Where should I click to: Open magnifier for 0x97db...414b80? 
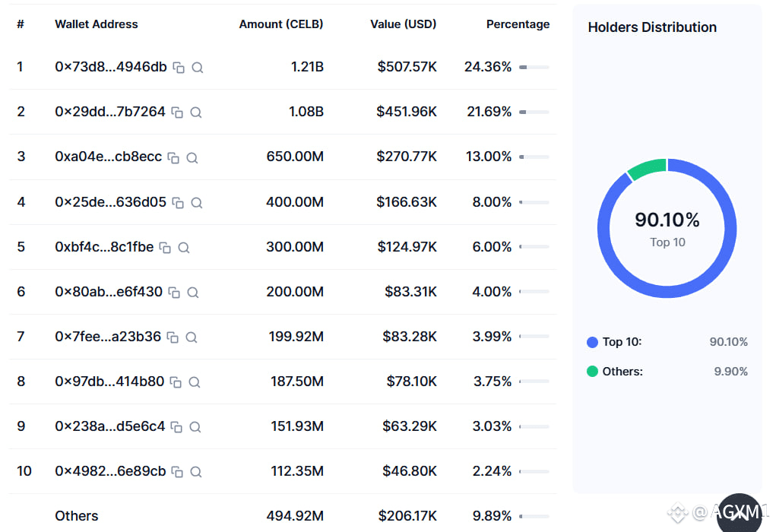pos(195,382)
